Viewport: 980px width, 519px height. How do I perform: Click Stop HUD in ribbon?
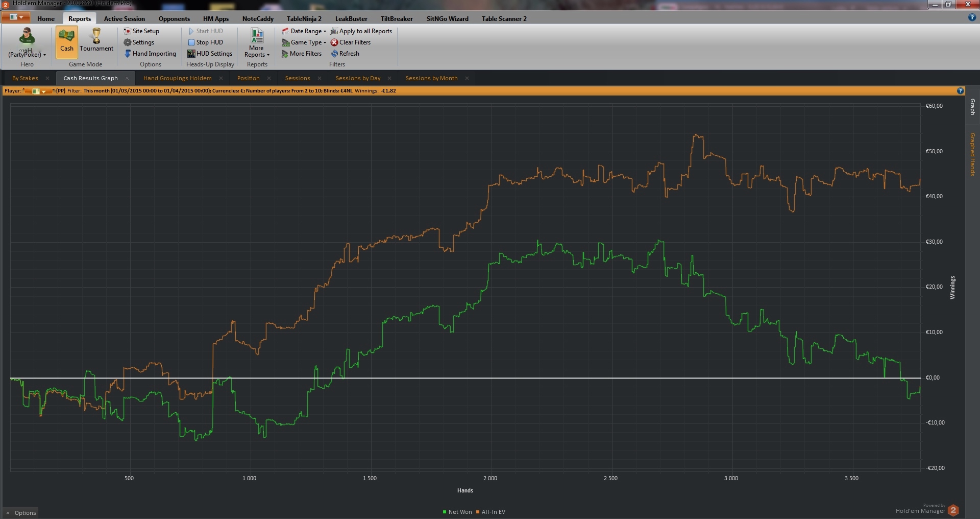point(206,42)
